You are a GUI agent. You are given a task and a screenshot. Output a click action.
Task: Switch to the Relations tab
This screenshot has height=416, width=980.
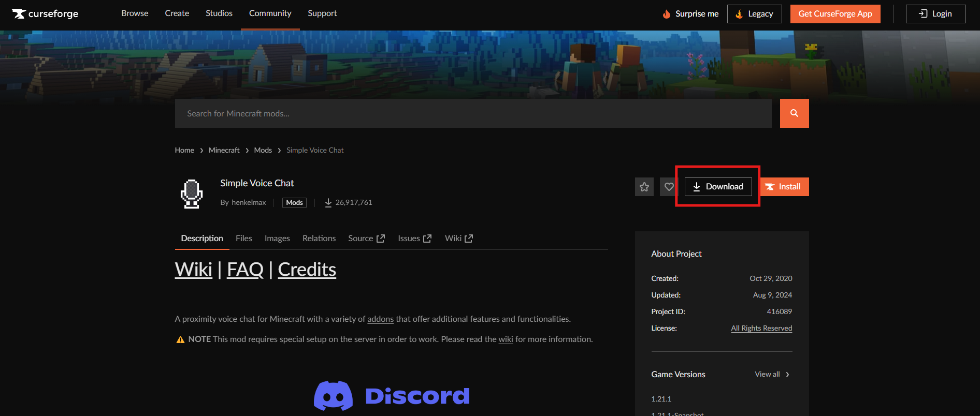(319, 238)
